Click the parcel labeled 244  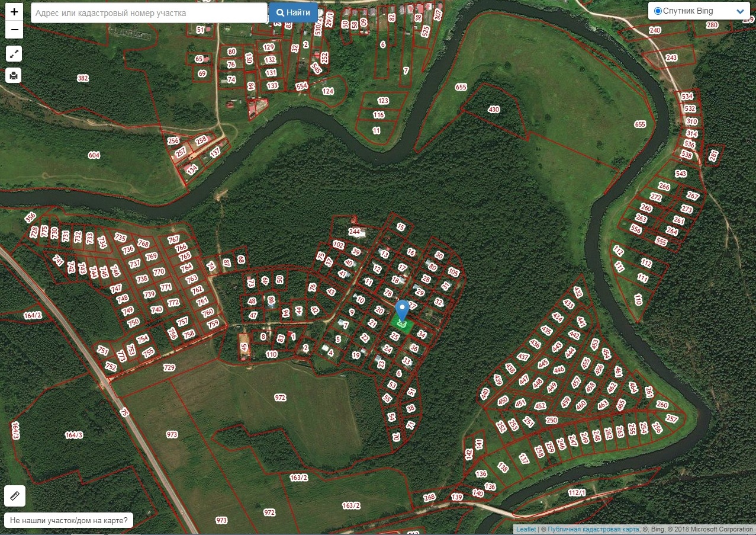pos(355,231)
